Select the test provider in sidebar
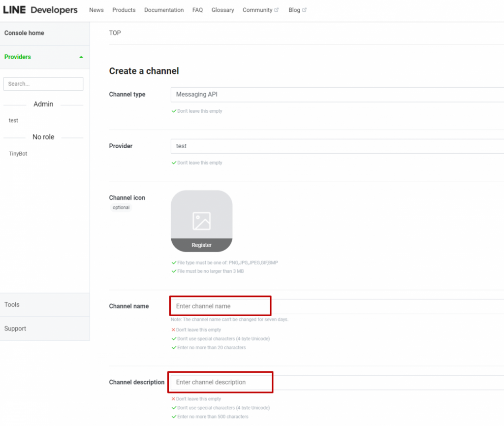 point(14,121)
